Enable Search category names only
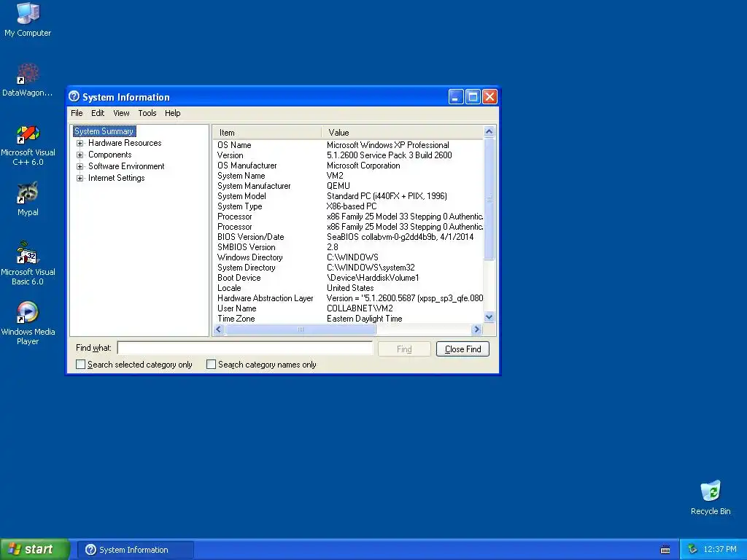 point(211,365)
